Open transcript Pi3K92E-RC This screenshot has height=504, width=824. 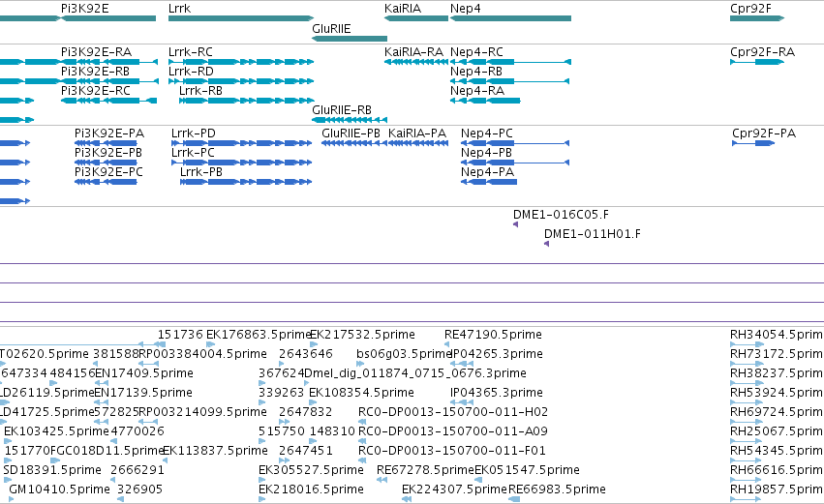(x=96, y=91)
